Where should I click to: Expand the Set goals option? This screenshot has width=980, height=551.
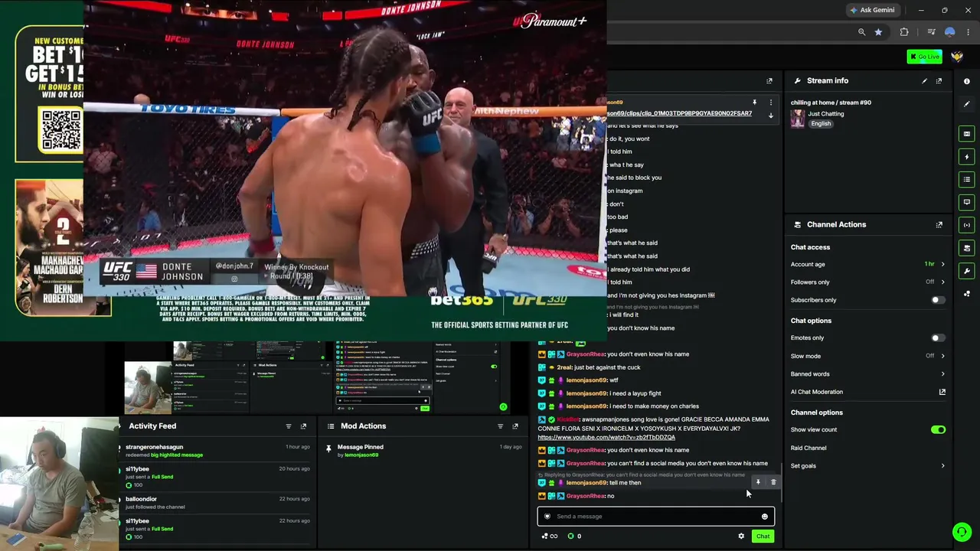868,466
